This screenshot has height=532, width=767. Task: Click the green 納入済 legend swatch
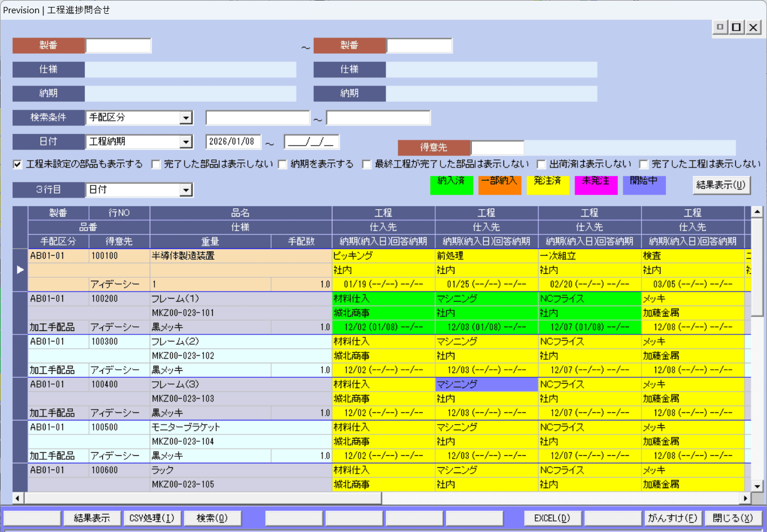coord(451,185)
